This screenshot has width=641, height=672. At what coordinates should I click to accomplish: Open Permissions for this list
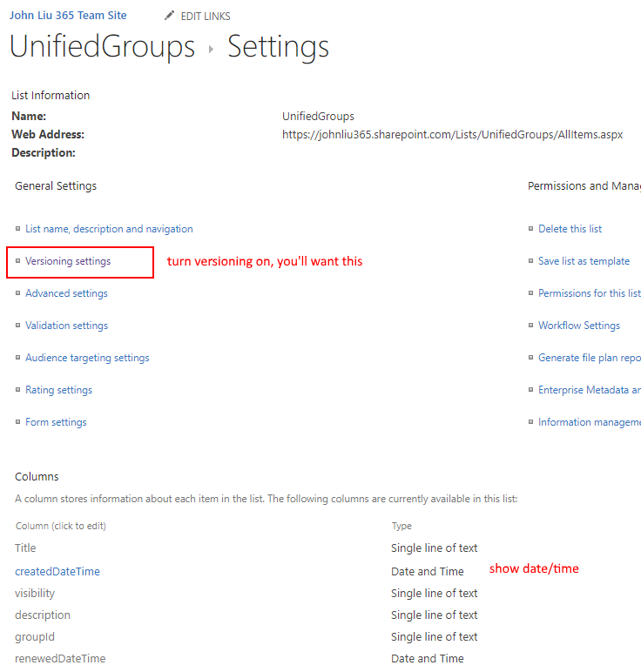pos(589,293)
